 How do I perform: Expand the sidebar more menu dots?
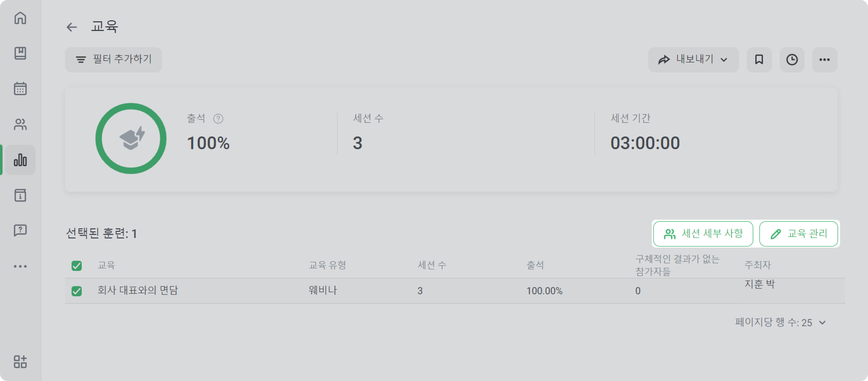click(20, 266)
